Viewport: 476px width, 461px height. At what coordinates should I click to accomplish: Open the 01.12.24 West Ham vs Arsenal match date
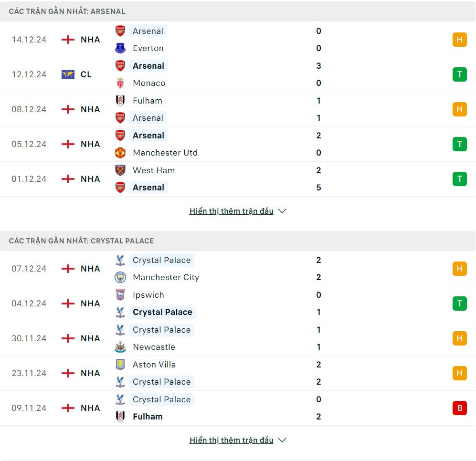pyautogui.click(x=29, y=179)
